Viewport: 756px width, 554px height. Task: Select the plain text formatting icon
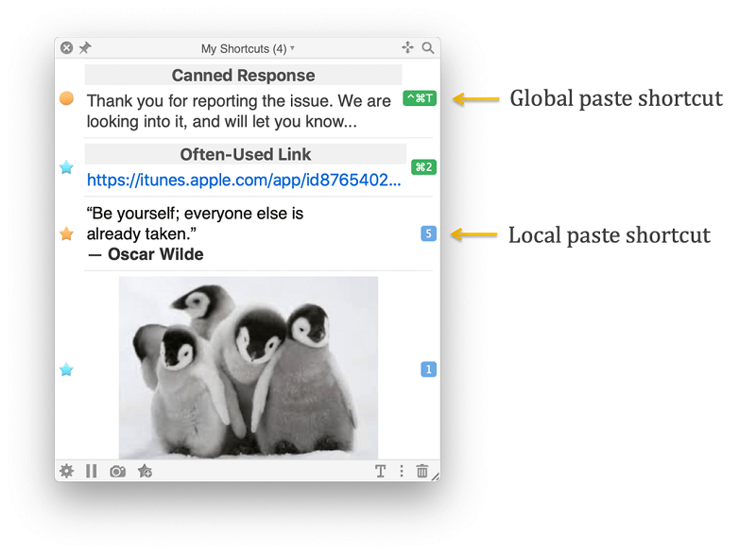(380, 471)
